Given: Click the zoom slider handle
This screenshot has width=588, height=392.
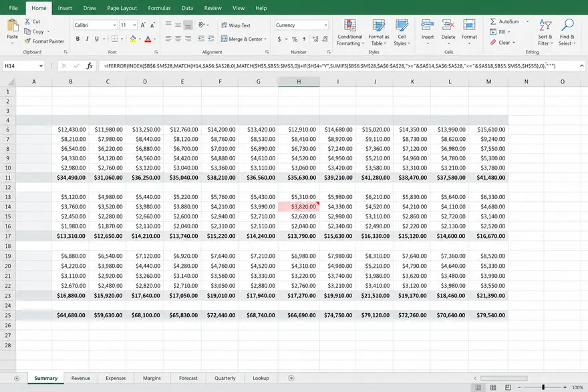Looking at the screenshot, I should click(x=543, y=387).
